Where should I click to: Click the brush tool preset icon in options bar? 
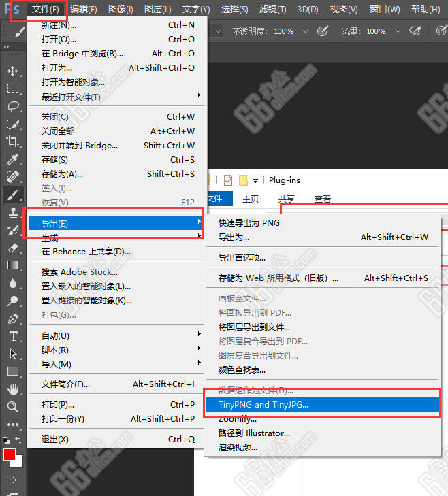coord(19,31)
